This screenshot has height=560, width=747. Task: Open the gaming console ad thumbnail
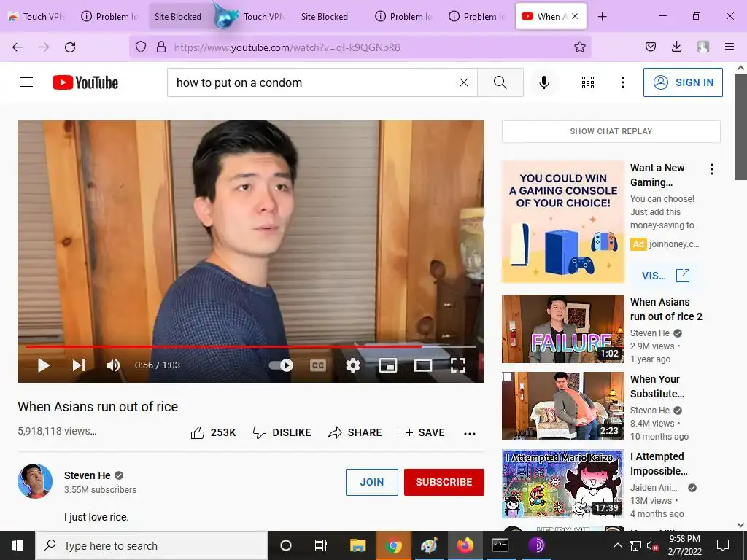pyautogui.click(x=563, y=222)
